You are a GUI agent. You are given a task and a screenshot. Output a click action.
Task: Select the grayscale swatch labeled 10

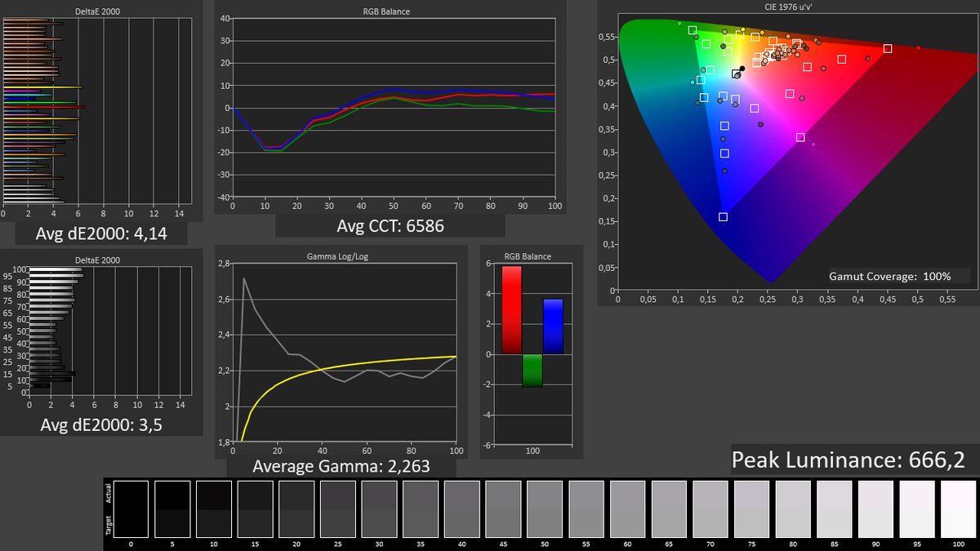[x=213, y=509]
